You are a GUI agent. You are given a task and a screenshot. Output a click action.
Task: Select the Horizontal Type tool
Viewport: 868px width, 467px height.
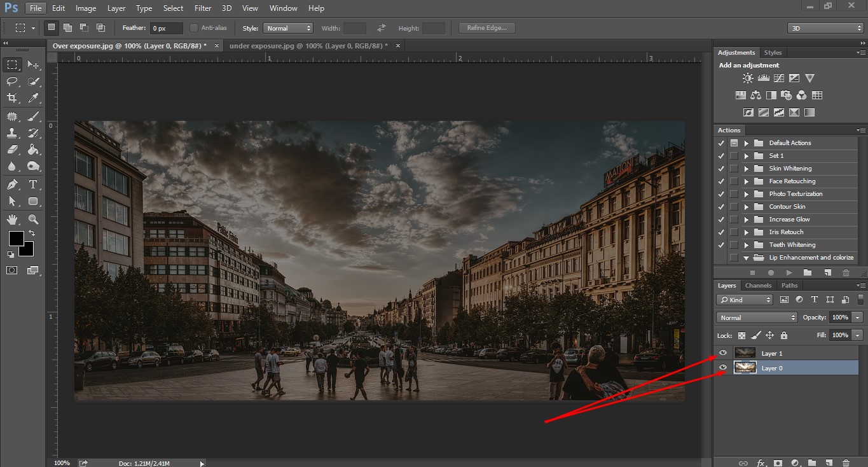point(33,185)
